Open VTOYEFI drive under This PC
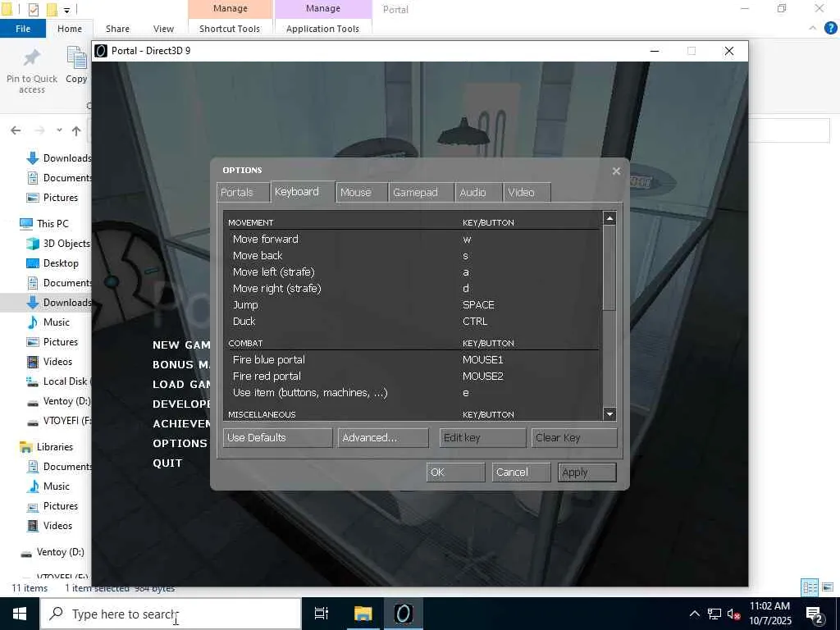The width and height of the screenshot is (840, 630). [59, 421]
